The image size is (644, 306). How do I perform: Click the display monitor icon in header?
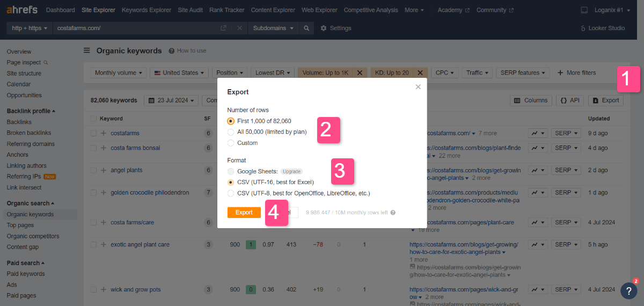point(584,10)
